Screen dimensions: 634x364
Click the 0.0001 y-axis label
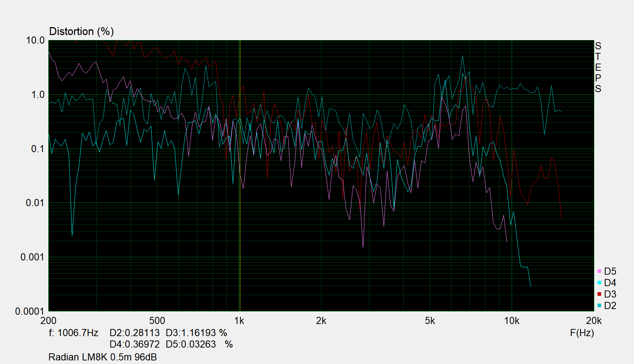click(x=30, y=311)
